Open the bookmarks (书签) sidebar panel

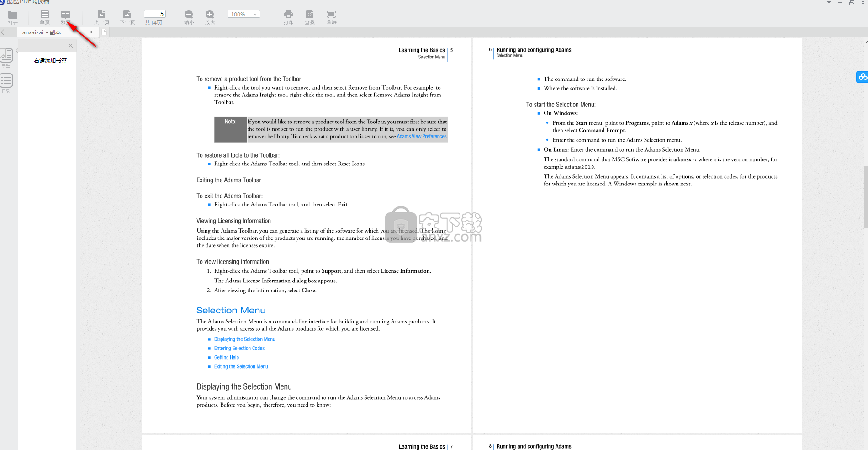click(6, 58)
